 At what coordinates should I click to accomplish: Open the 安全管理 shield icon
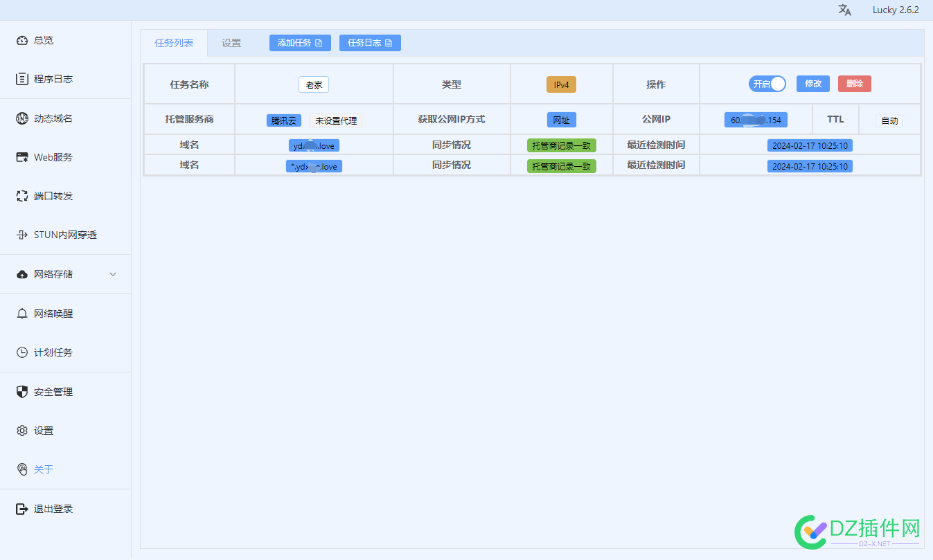(21, 392)
